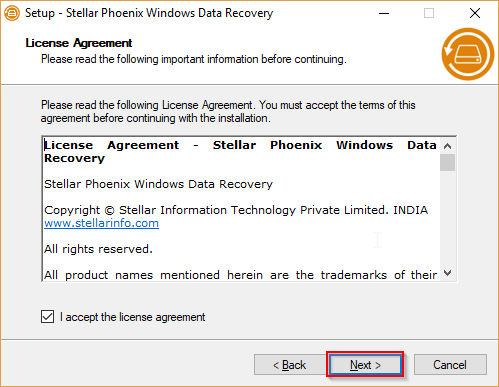Close the Setup window with the X

tap(475, 13)
